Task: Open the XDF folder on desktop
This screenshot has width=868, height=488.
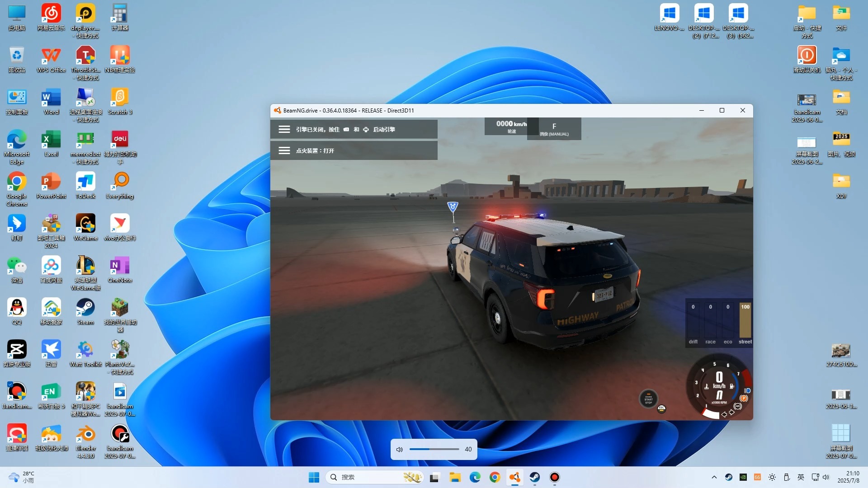Action: click(841, 186)
